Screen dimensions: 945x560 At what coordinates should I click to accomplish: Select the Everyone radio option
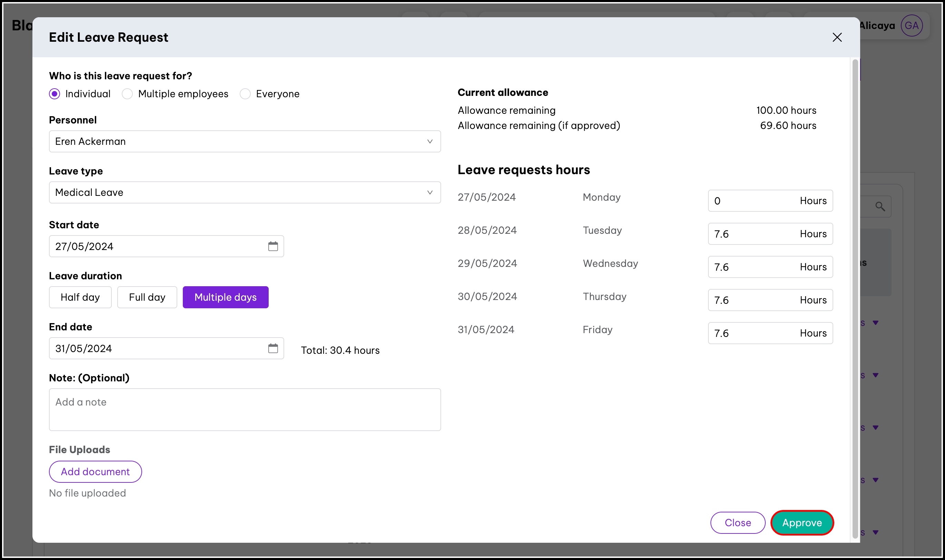click(245, 94)
